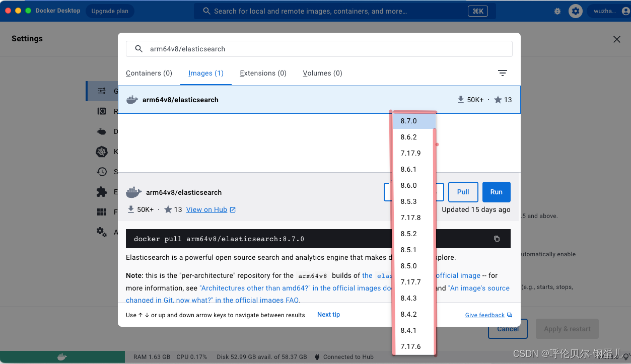
Task: Click the search magnifier icon in dialog
Action: pos(139,49)
